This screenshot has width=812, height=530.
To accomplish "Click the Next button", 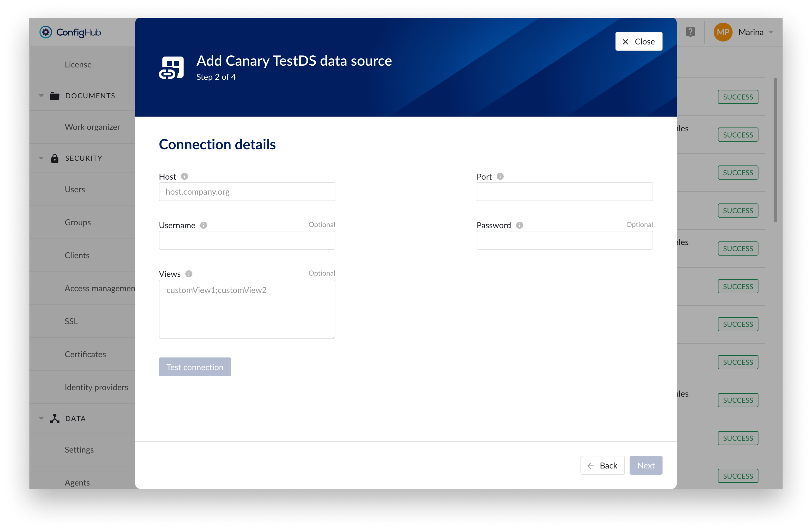I will 645,465.
